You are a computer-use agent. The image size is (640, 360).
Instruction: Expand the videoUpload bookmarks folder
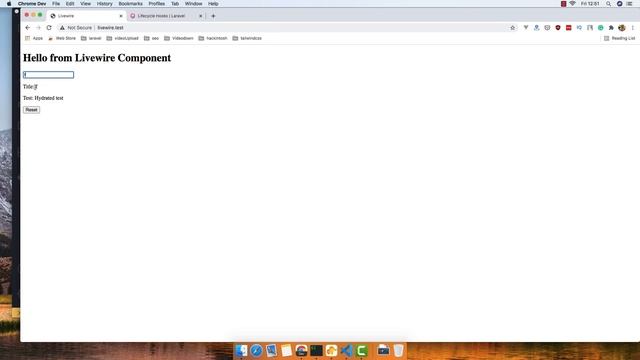pos(122,38)
